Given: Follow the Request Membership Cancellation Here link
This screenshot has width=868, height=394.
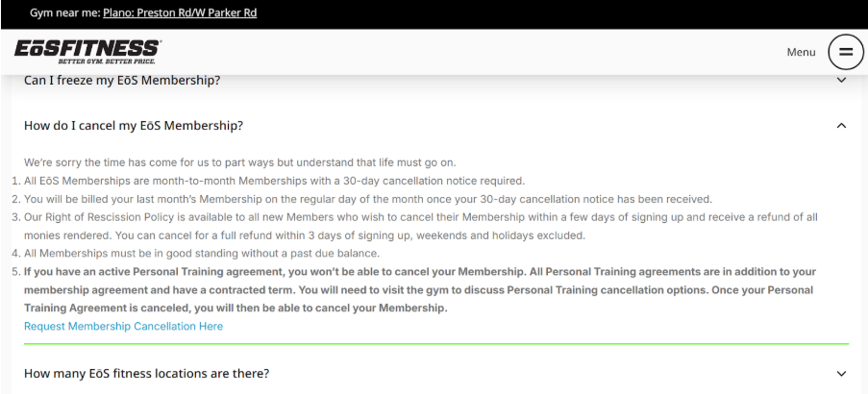Looking at the screenshot, I should (x=123, y=327).
